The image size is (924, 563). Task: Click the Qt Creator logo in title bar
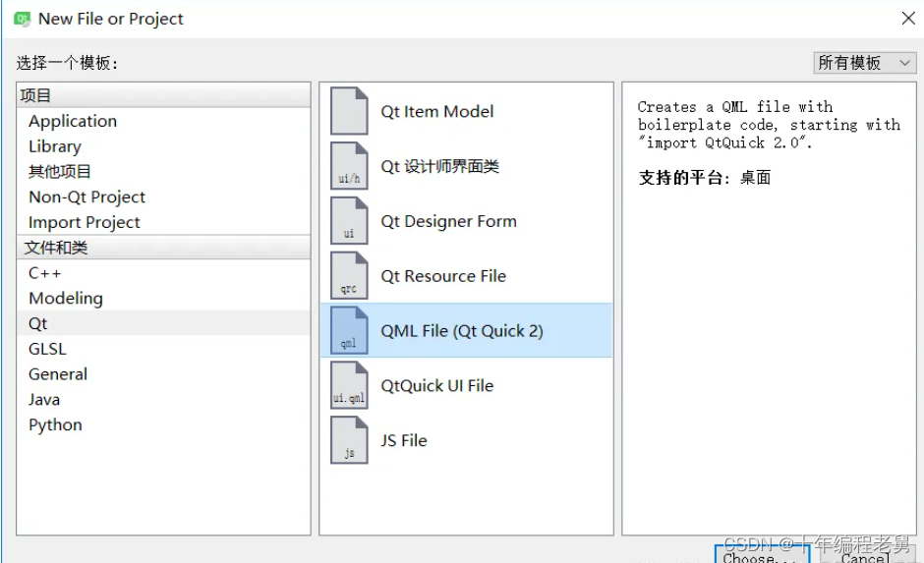pyautogui.click(x=23, y=19)
